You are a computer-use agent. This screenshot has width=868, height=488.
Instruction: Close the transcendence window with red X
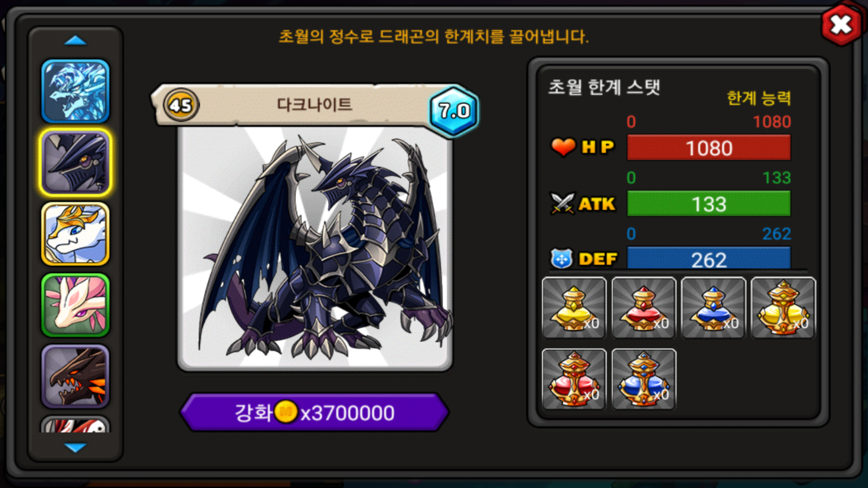coord(840,25)
